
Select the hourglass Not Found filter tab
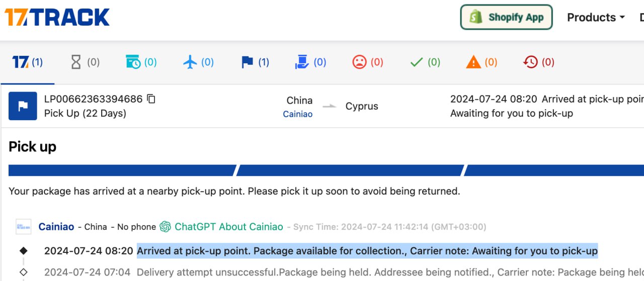(x=85, y=62)
